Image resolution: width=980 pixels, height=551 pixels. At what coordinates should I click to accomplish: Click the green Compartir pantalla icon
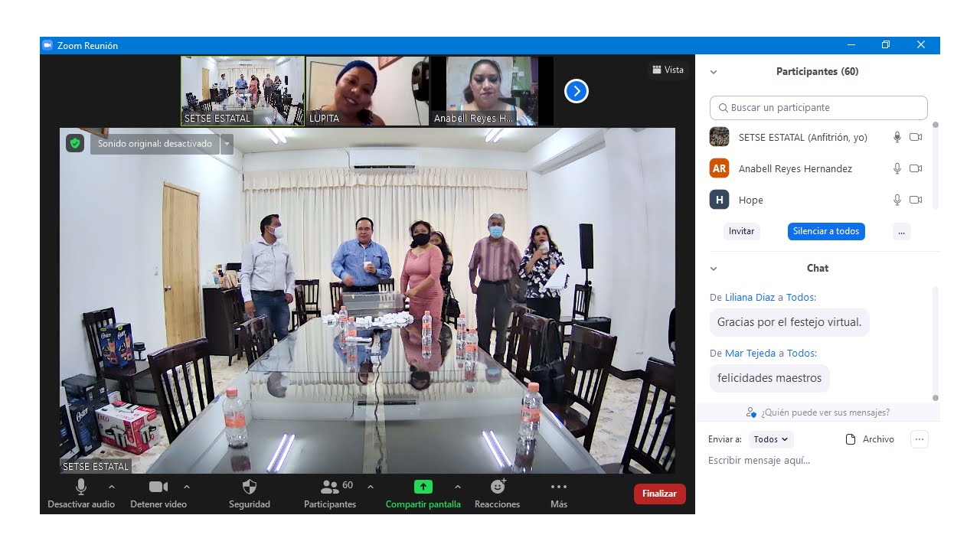point(423,487)
